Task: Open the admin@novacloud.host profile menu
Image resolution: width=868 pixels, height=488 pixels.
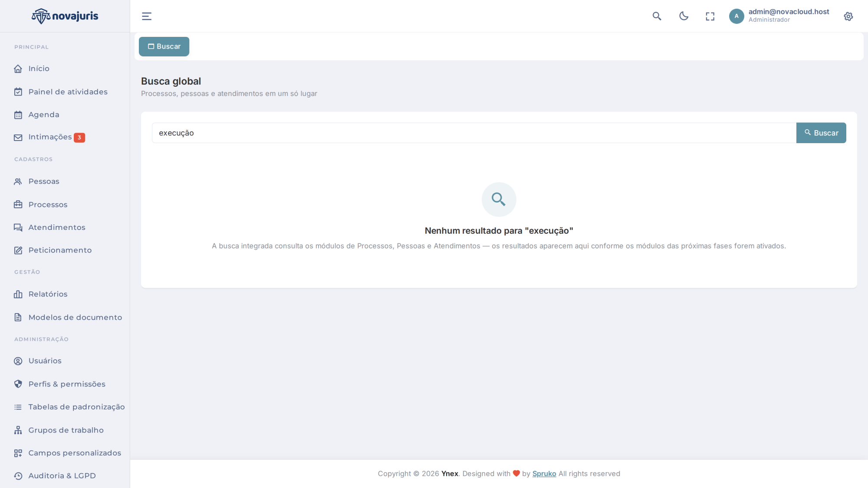Action: tap(789, 16)
